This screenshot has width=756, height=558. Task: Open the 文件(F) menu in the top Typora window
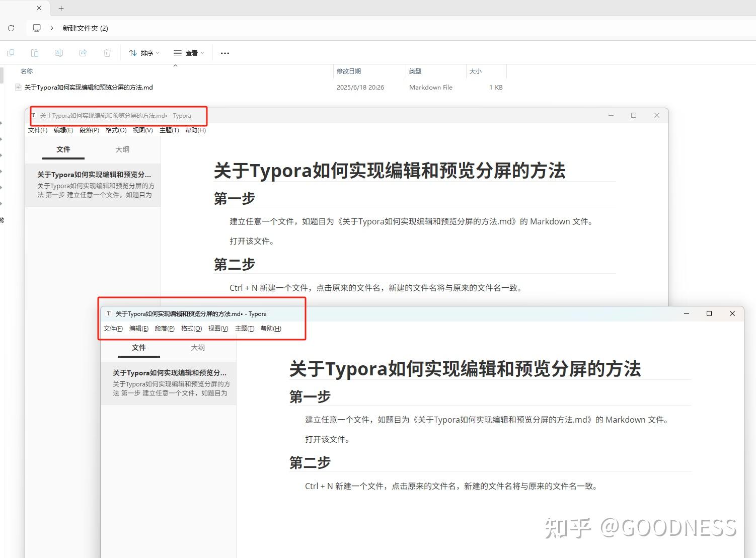(37, 130)
